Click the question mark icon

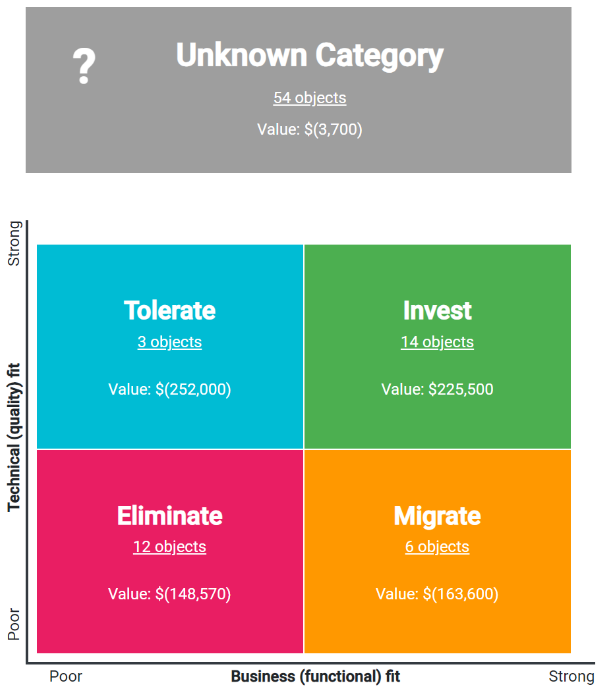84,67
